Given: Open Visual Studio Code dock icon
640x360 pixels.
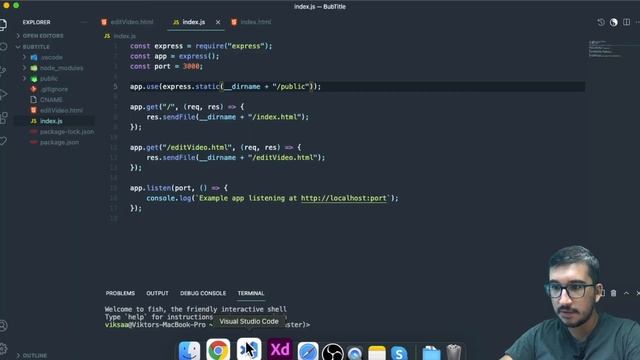Looking at the screenshot, I should click(249, 349).
